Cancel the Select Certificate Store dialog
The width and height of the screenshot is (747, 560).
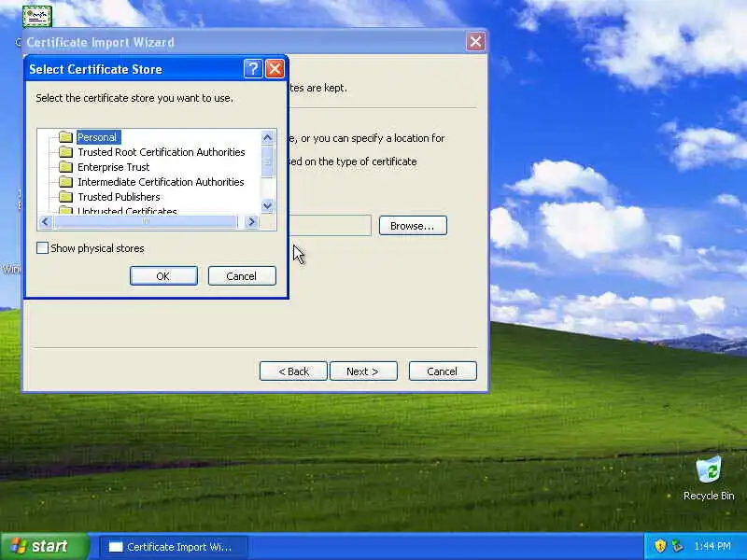(242, 276)
